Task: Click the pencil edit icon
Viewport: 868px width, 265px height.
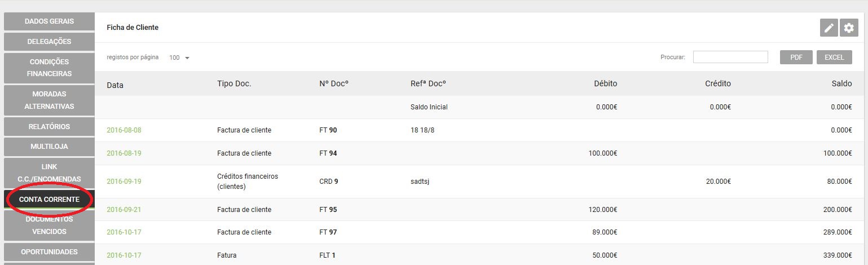Action: (x=829, y=28)
